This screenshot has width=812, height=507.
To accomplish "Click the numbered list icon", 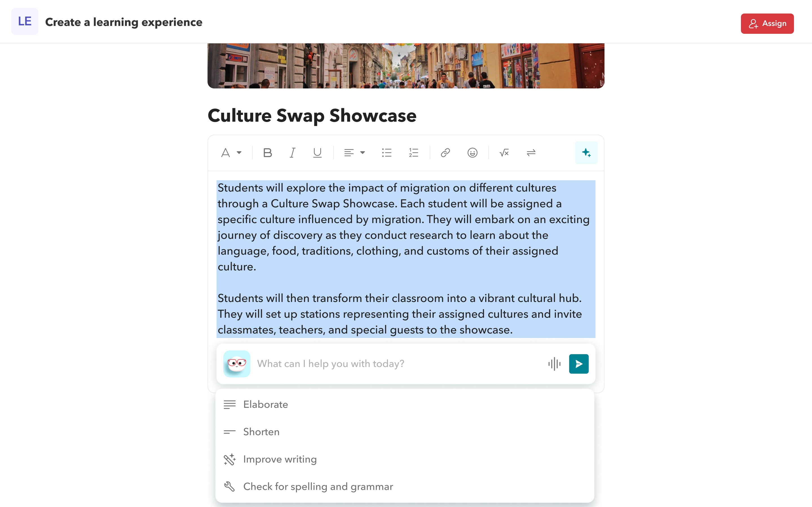I will coord(414,153).
